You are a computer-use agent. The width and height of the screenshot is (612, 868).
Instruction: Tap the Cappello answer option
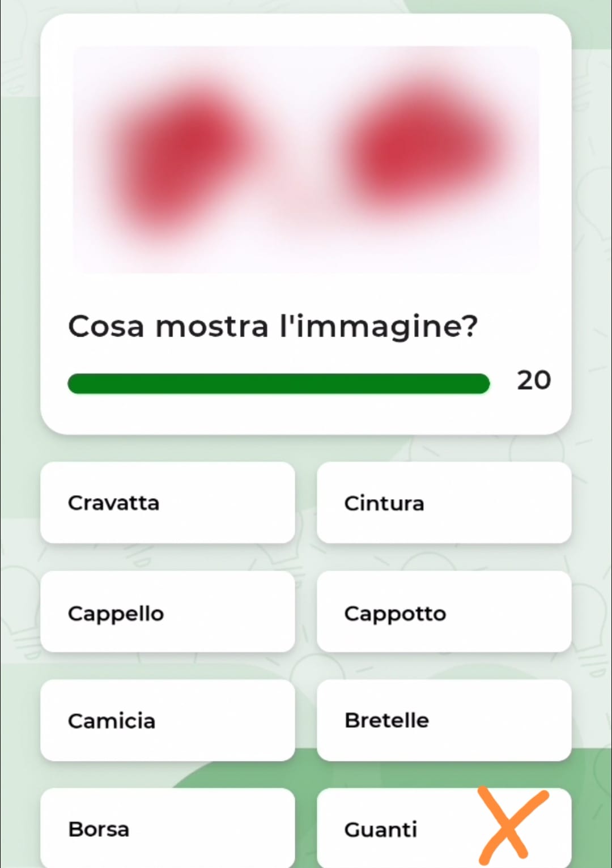point(168,612)
